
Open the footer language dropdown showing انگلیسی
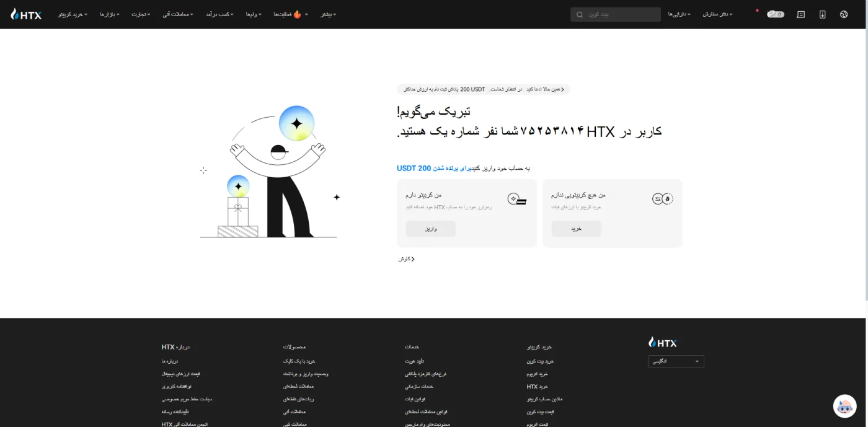[676, 361]
